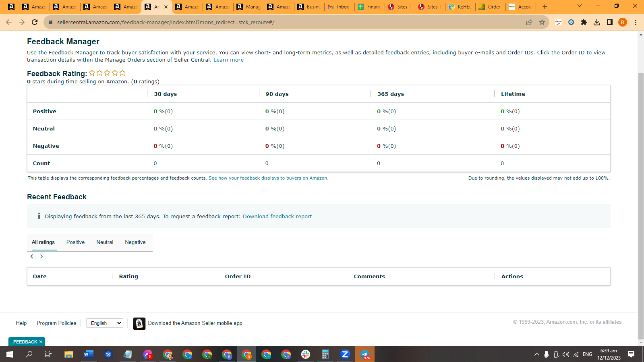Open Task View on the taskbar

pos(48,354)
